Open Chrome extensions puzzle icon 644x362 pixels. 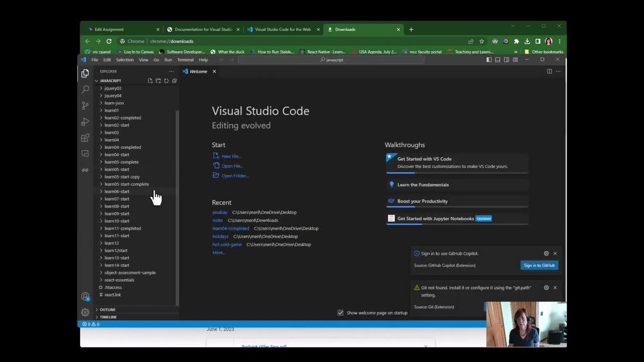516,41
